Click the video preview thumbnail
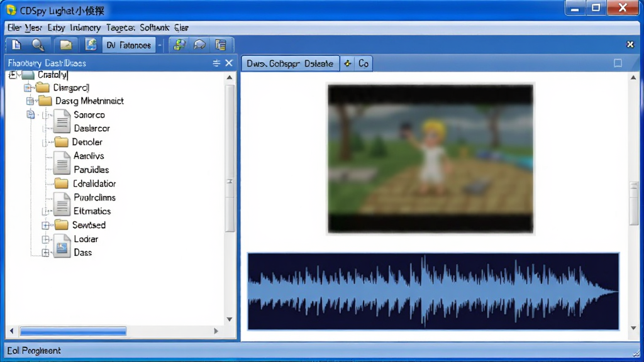 pyautogui.click(x=430, y=159)
